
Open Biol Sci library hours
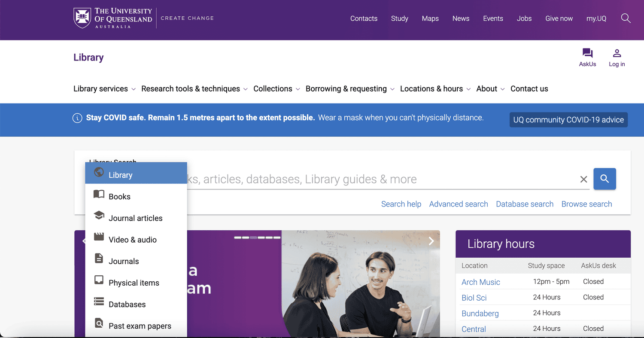point(474,298)
